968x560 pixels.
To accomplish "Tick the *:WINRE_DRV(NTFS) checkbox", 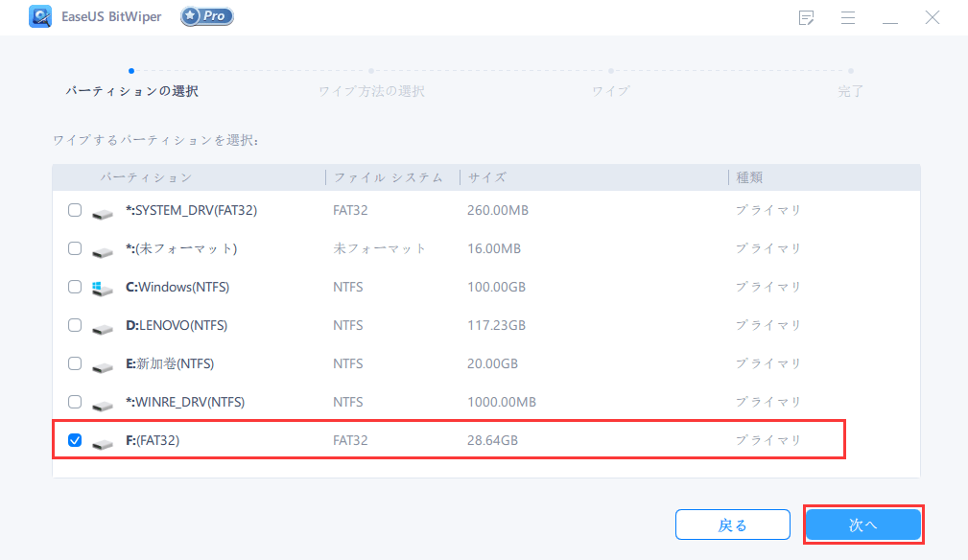I will [x=75, y=402].
